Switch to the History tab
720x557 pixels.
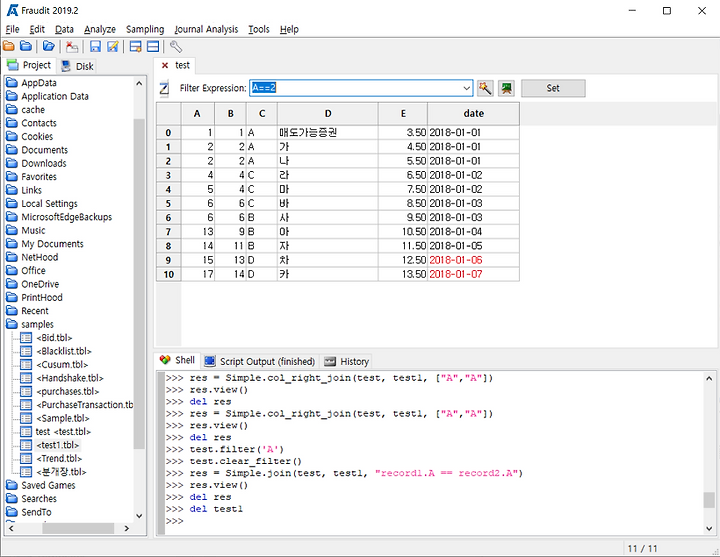click(x=347, y=362)
